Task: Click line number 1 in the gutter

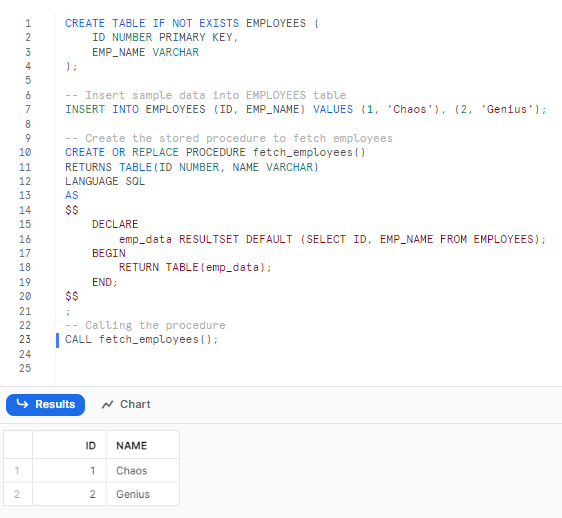Action: pyautogui.click(x=28, y=23)
